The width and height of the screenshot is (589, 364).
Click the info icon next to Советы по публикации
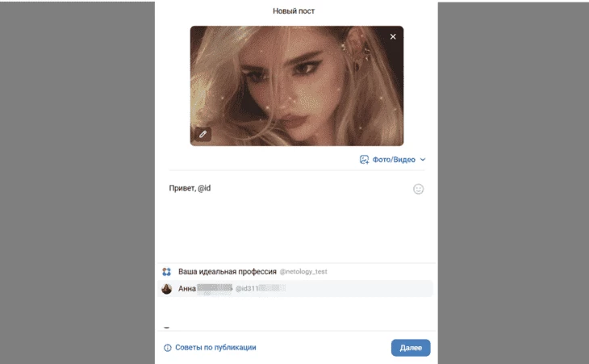pos(168,348)
